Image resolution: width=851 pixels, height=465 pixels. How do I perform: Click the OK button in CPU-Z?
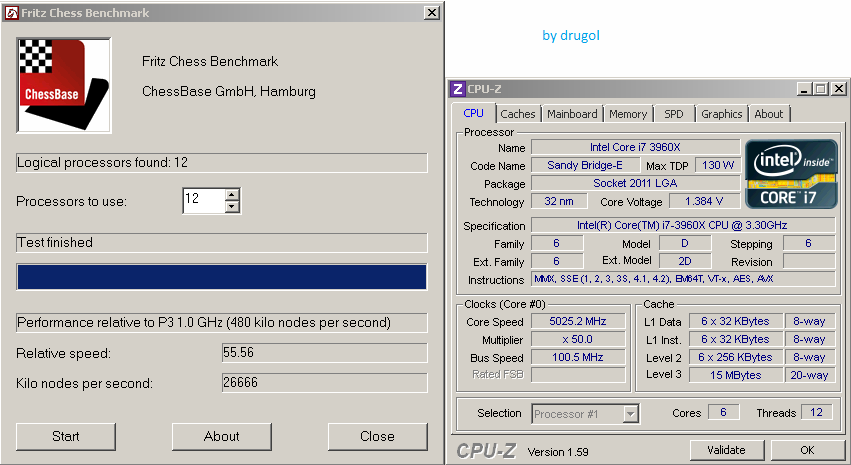(x=807, y=450)
